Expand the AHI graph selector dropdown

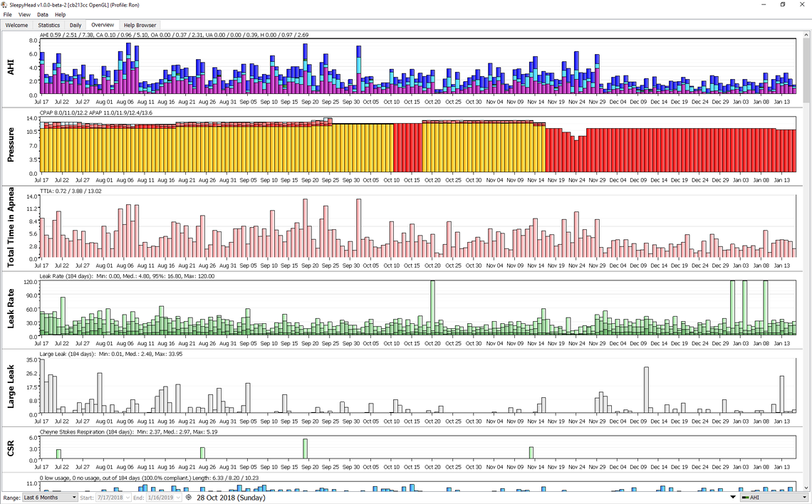[805, 498]
